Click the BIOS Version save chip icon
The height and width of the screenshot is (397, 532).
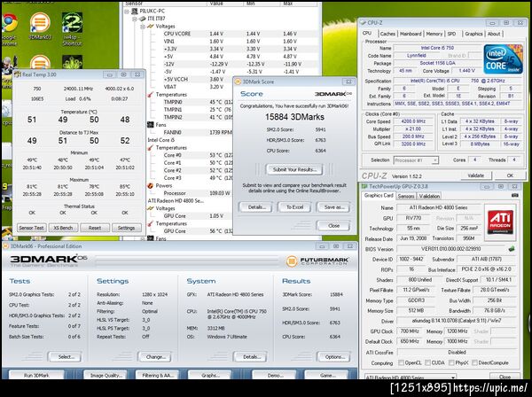[x=512, y=249]
